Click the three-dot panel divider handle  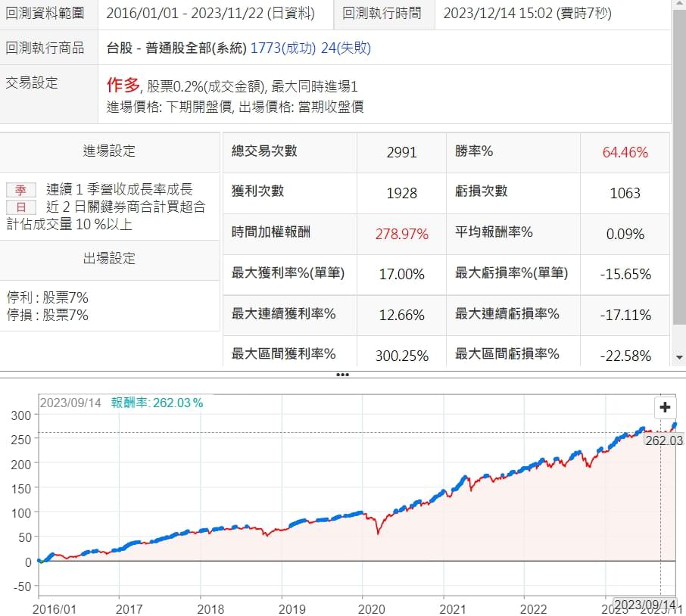click(x=342, y=374)
